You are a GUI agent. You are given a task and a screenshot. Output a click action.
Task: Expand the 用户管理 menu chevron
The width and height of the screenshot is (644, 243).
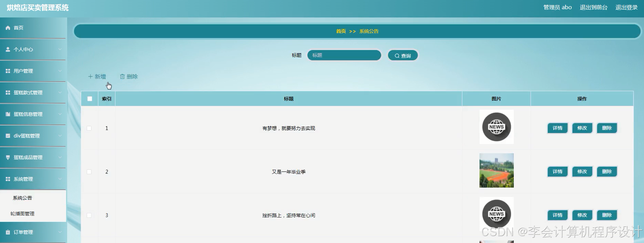pyautogui.click(x=60, y=71)
